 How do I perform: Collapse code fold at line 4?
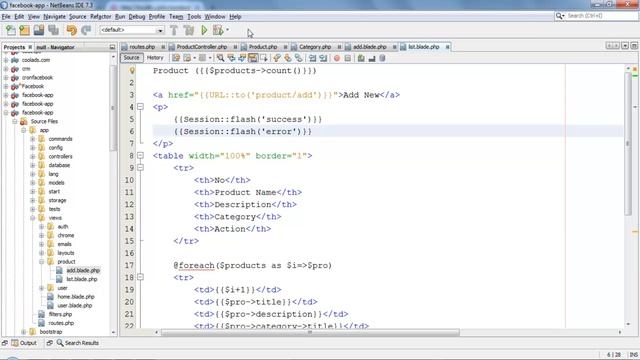(140, 107)
